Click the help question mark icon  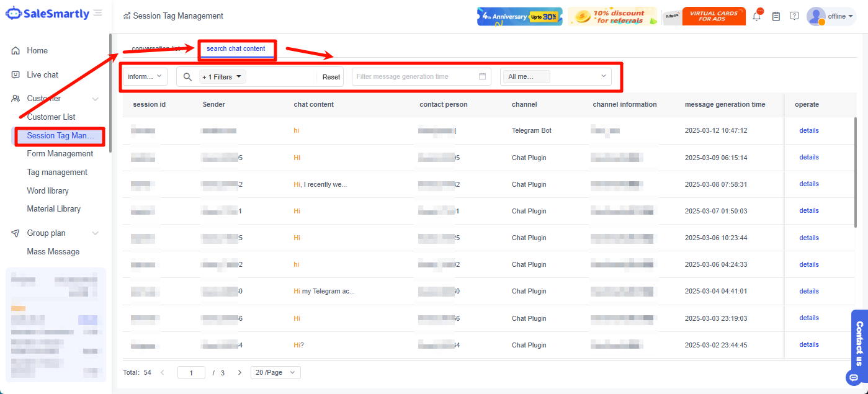click(794, 16)
